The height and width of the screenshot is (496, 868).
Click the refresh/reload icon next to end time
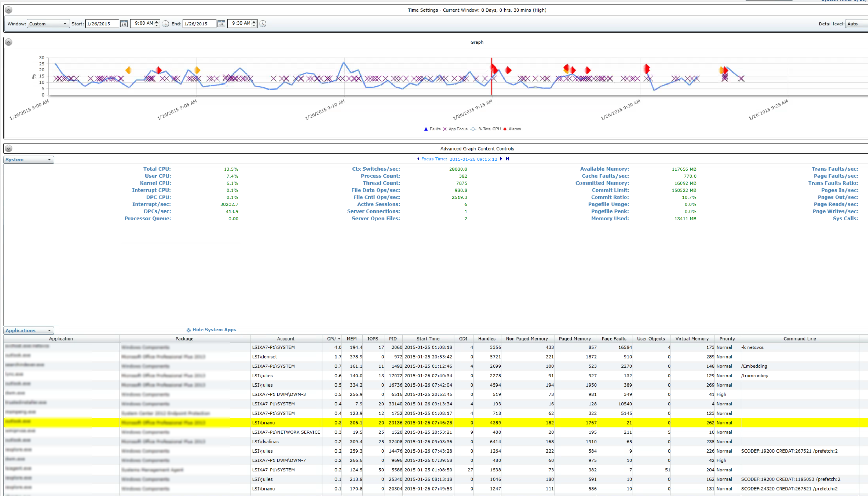(263, 24)
